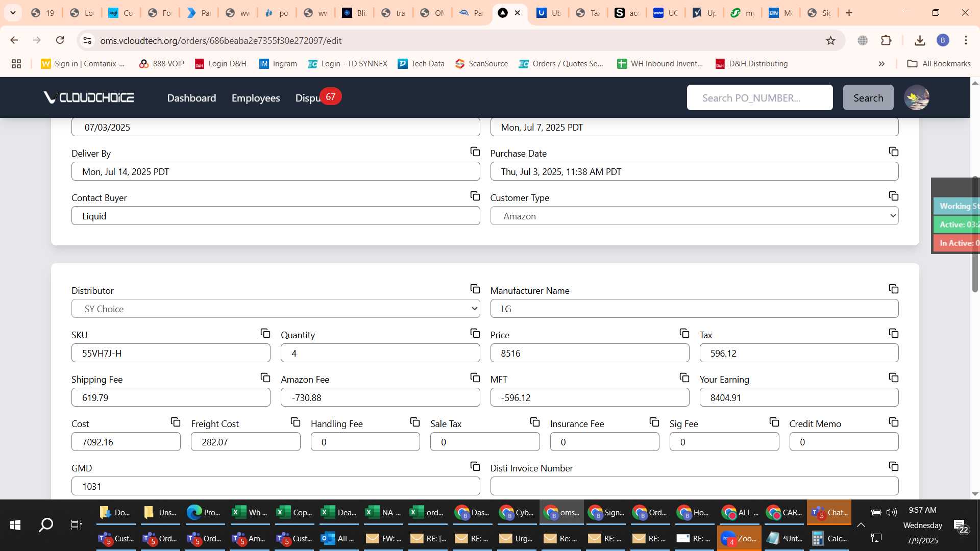Open the Dashboard menu item
The height and width of the screenshot is (551, 980).
191,98
